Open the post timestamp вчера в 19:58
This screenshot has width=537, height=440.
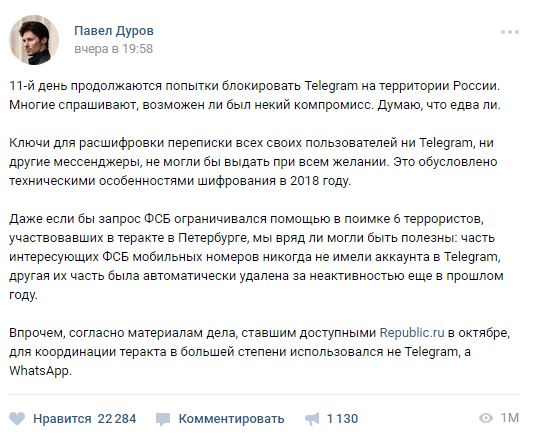click(113, 49)
